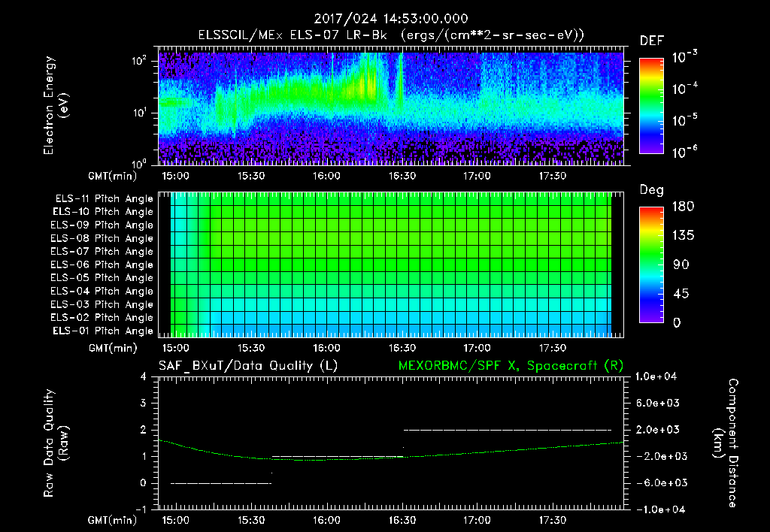The height and width of the screenshot is (532, 770).
Task: Click the 1.0e+04 right axis value
Action: tap(656, 376)
